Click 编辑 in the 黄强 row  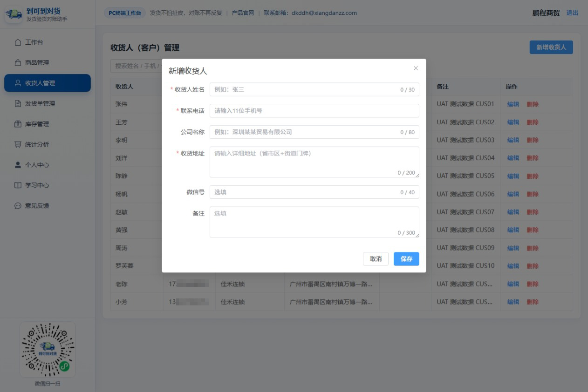click(x=513, y=230)
